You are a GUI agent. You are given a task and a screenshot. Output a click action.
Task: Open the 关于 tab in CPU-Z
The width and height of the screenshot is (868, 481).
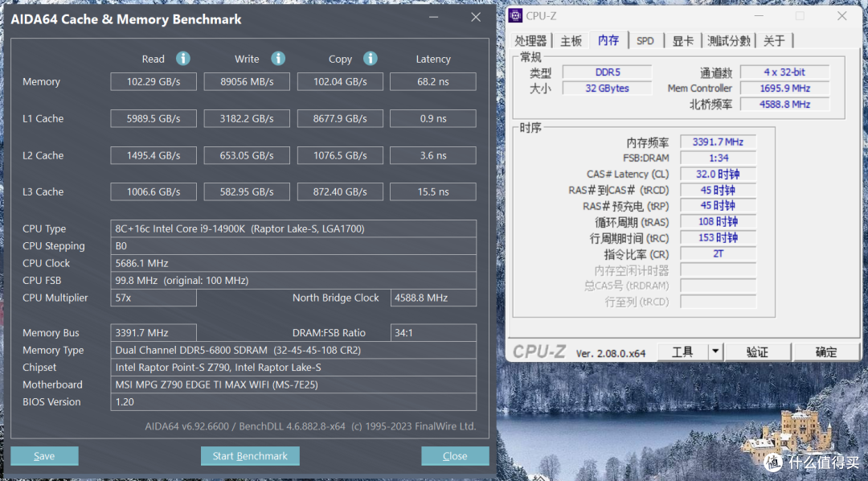[x=774, y=40]
